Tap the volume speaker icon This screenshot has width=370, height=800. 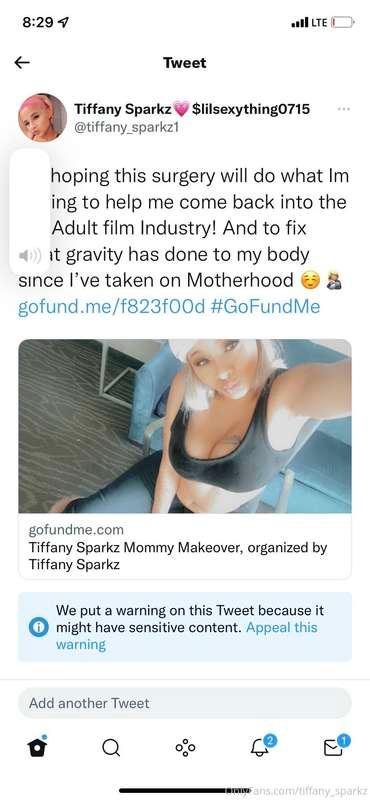click(29, 256)
